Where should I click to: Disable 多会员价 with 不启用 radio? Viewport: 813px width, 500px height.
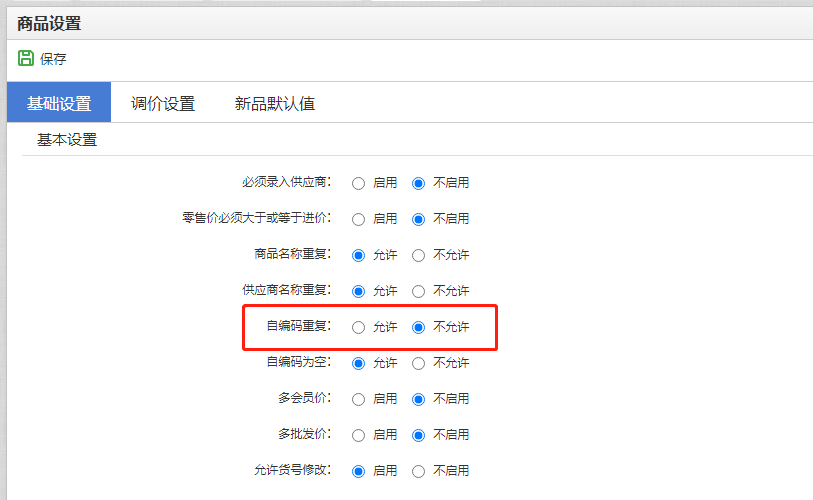[418, 399]
